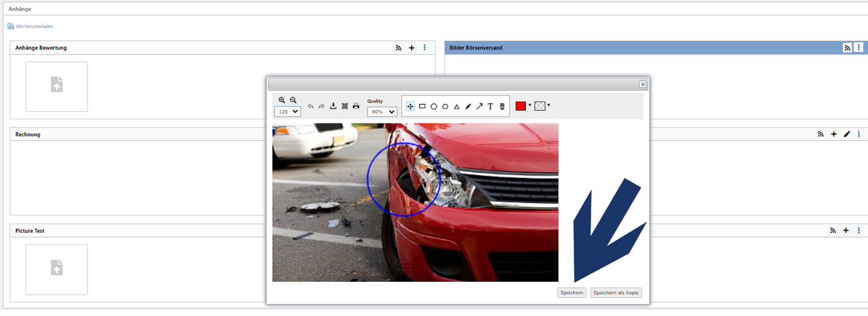Viewport: 868px width, 316px height.
Task: Pick the freehand pencil tool
Action: [468, 106]
